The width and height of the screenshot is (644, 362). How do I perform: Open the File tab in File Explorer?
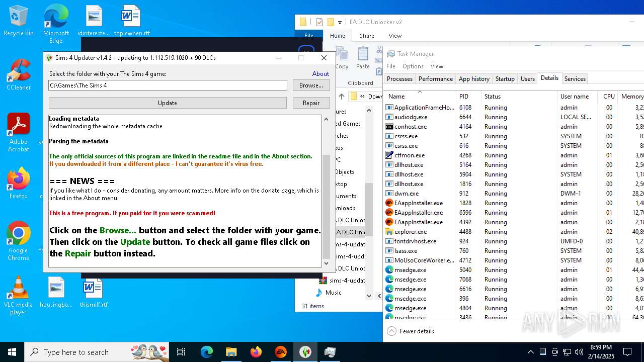(x=309, y=36)
